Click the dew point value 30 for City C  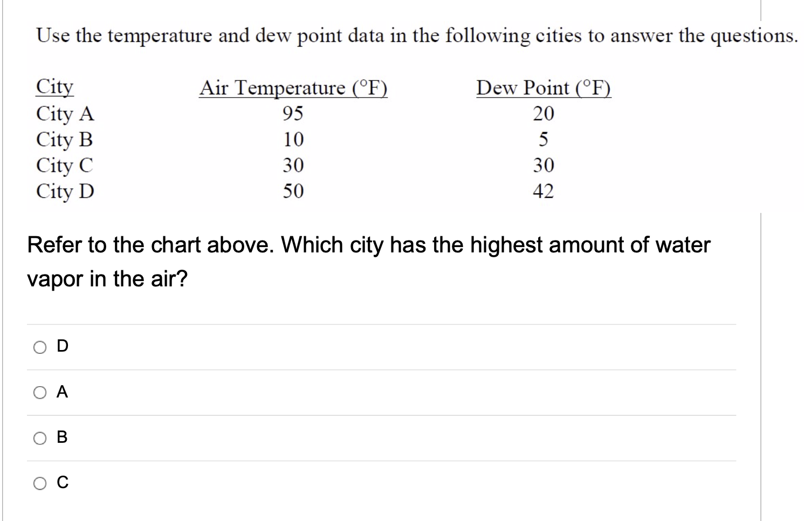(x=544, y=166)
